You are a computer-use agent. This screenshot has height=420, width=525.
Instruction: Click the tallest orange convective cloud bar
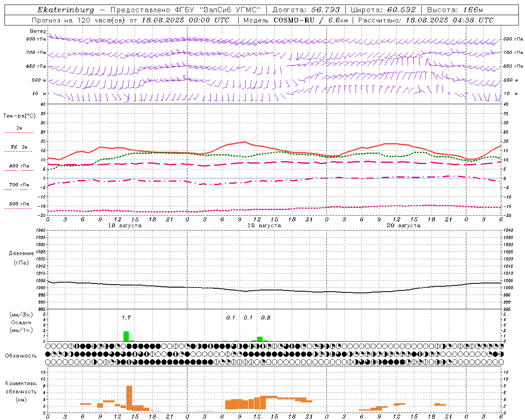[x=129, y=398]
